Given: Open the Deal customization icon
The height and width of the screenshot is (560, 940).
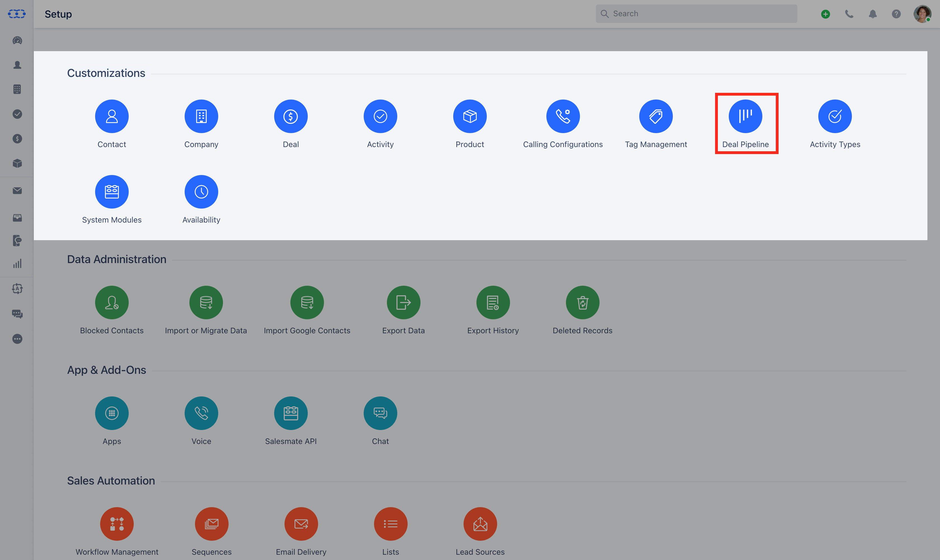Looking at the screenshot, I should click(291, 116).
